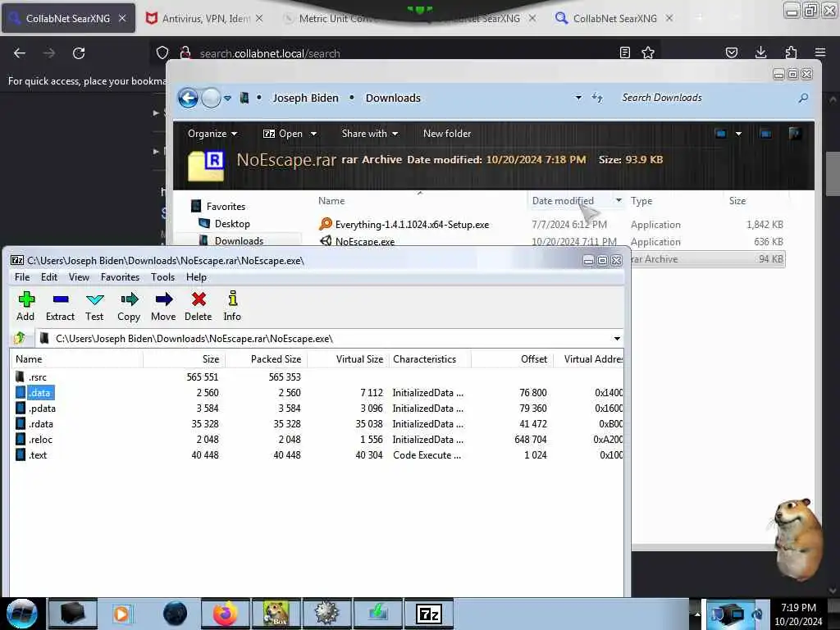Select the .rsrc section row
840x630 pixels.
[316, 377]
